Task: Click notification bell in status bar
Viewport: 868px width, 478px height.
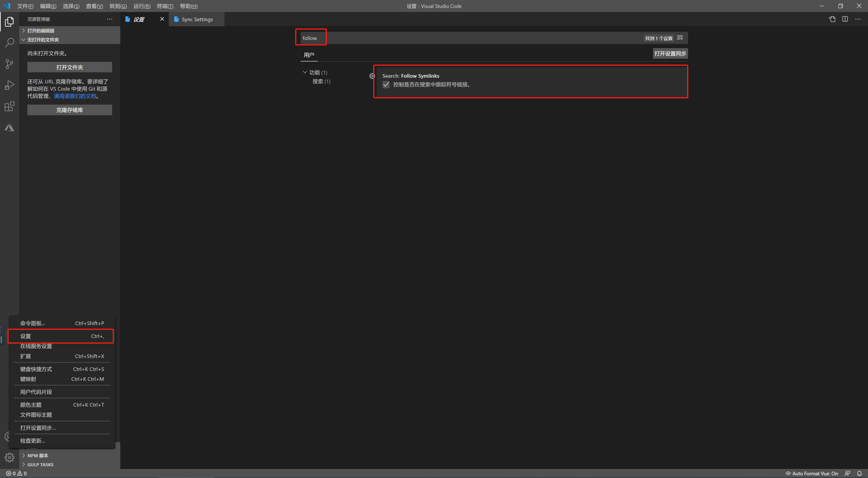Action: (859, 473)
